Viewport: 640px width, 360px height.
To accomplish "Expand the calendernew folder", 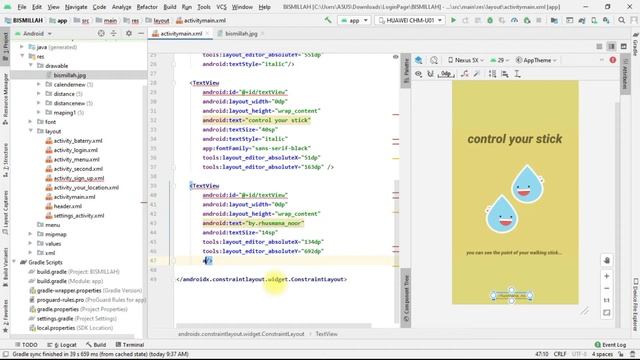I will [39, 84].
